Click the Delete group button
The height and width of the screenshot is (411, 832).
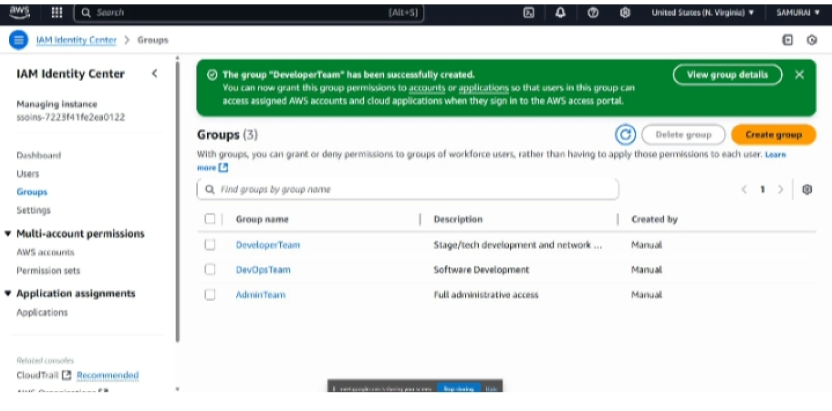click(683, 135)
